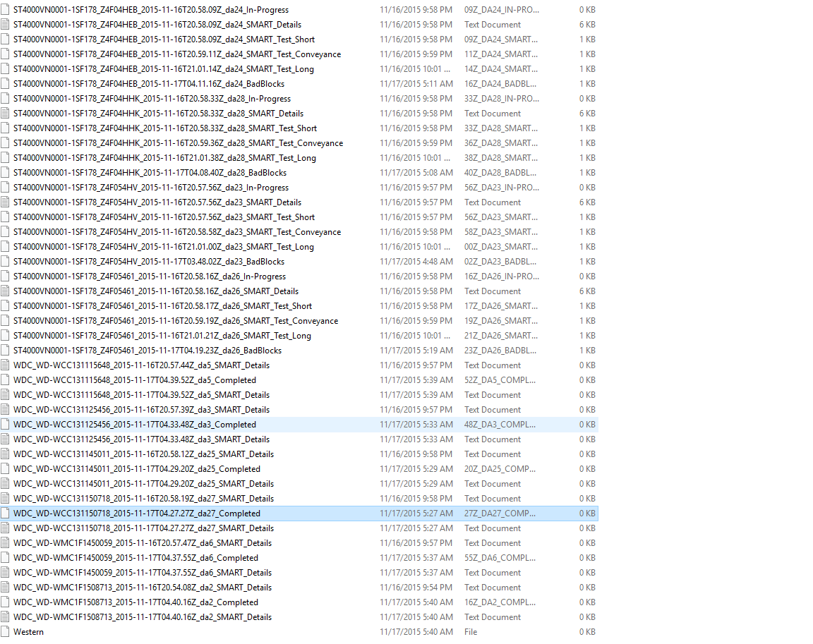Click the file icon for da23_In-Progress
813x644 pixels.
click(5, 187)
